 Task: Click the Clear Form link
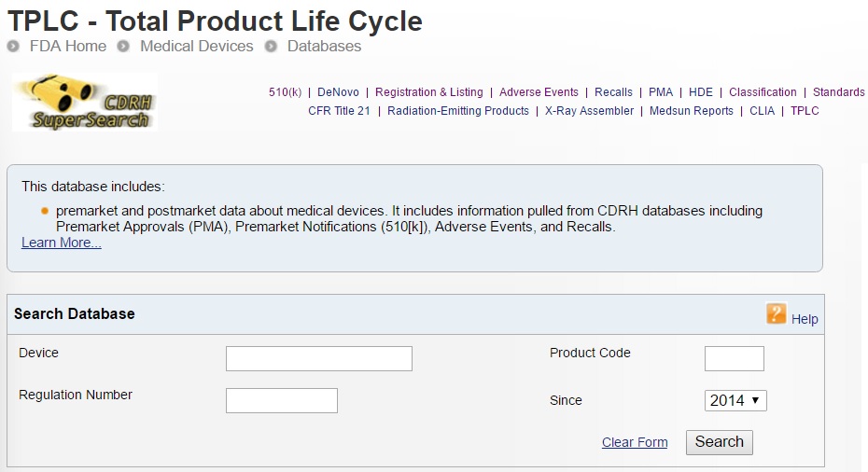(635, 443)
